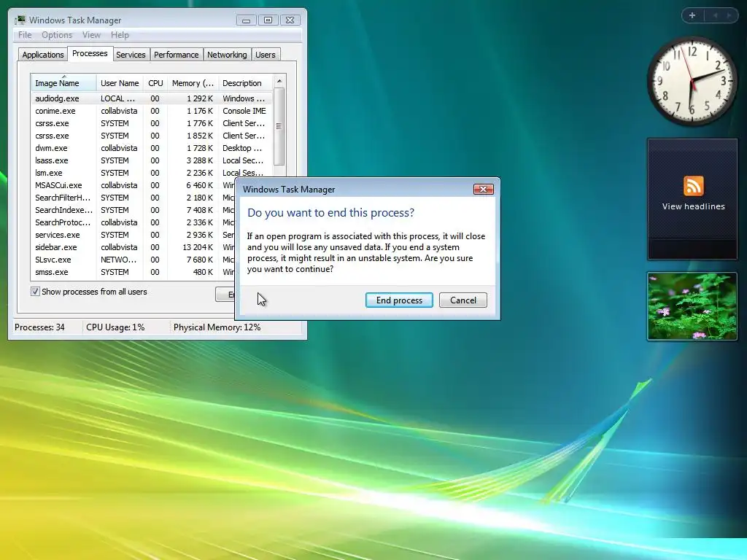Select the csrss.exe row using 1 776 K
The width and height of the screenshot is (747, 560).
point(152,123)
